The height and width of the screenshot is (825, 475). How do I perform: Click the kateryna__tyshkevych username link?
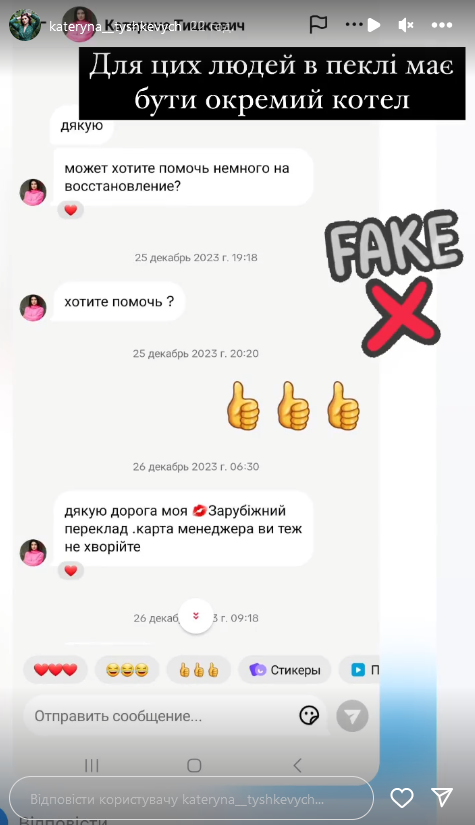pos(115,27)
